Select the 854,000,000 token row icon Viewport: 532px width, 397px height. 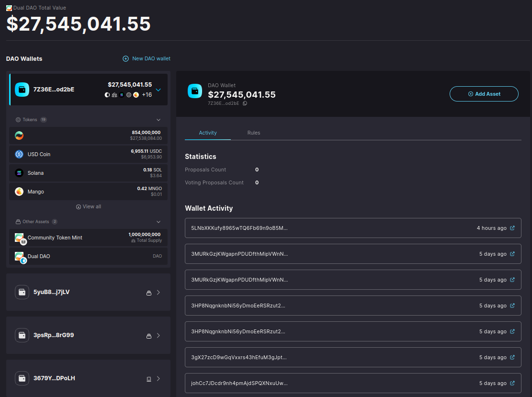click(x=19, y=136)
